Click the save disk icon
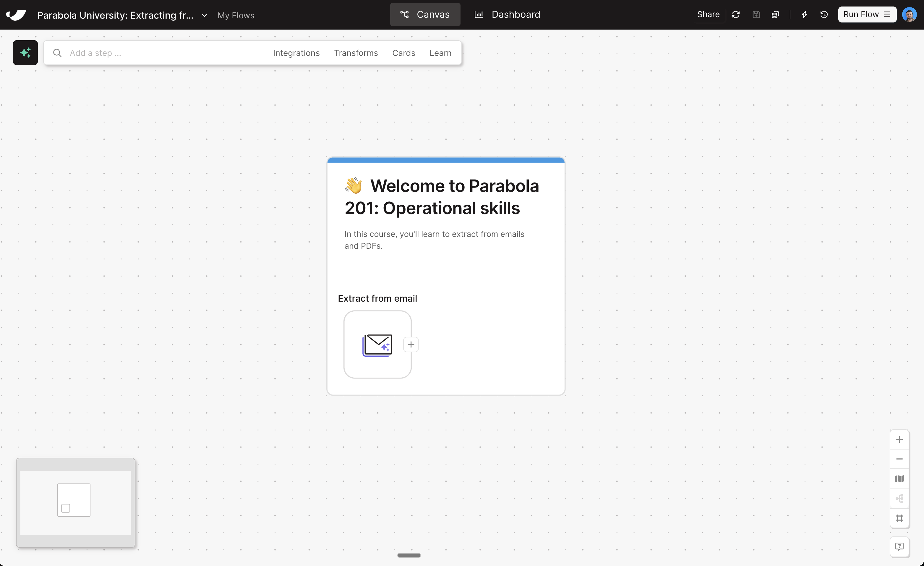The height and width of the screenshot is (566, 924). [x=756, y=14]
